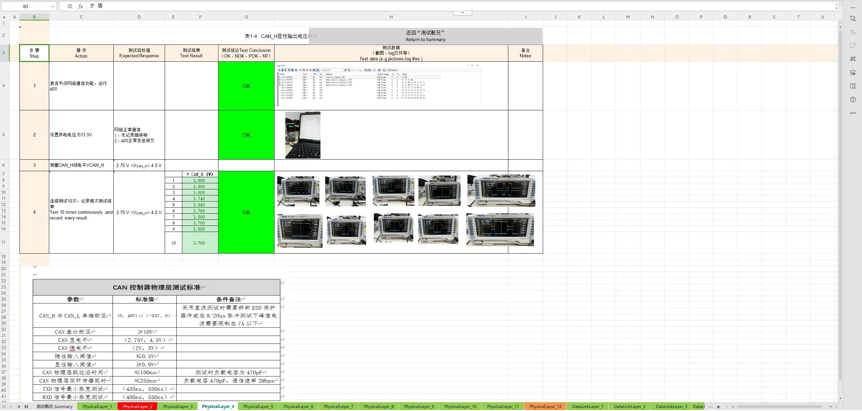Screen dimensions: 862x411
Task: Expand the formula bar with the double arrow
Action: pos(836,6)
